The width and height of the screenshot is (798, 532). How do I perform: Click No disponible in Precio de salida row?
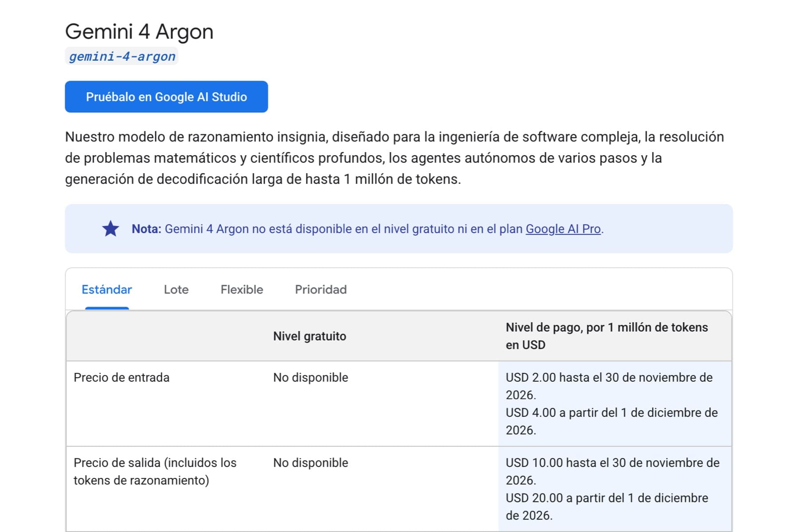coord(310,462)
